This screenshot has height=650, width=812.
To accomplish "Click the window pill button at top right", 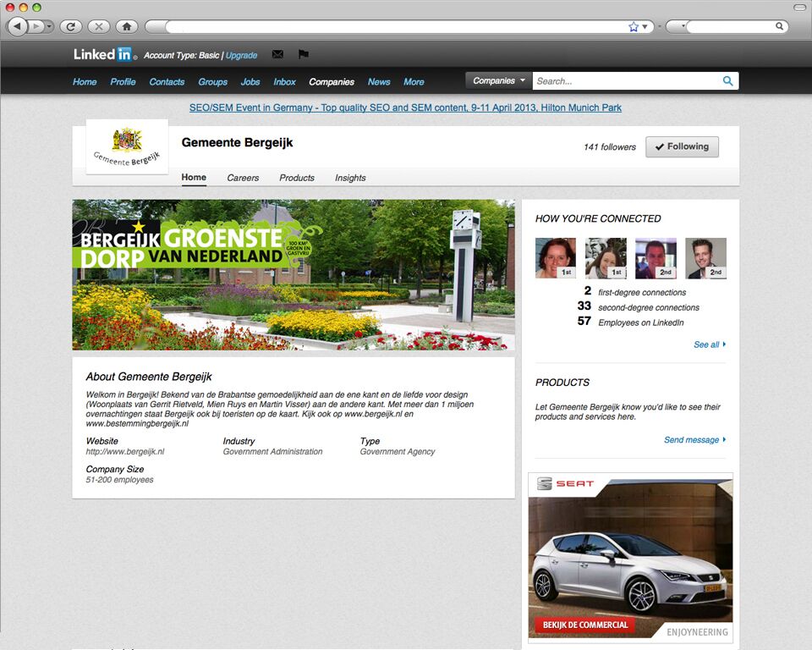I will (x=799, y=8).
